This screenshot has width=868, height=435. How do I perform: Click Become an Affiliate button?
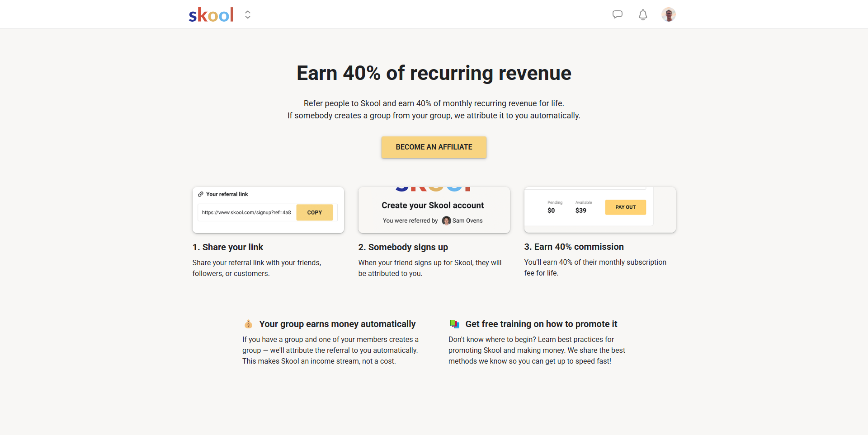(434, 147)
